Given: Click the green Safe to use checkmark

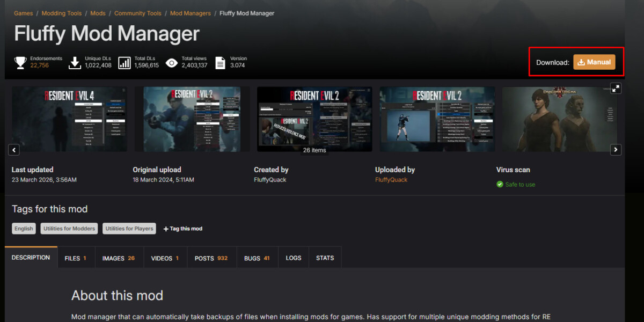Looking at the screenshot, I should point(500,184).
